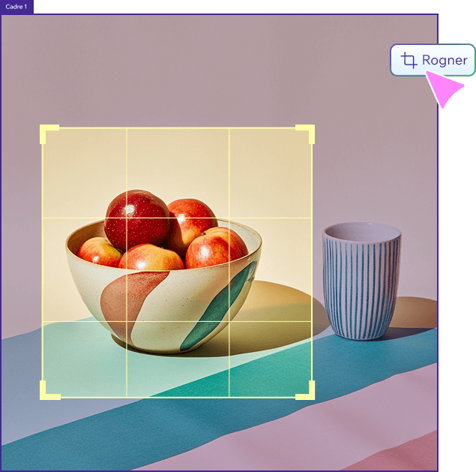Click the dark red apple on top

pyautogui.click(x=137, y=219)
